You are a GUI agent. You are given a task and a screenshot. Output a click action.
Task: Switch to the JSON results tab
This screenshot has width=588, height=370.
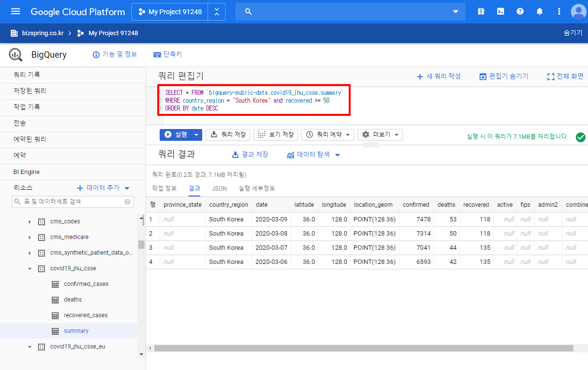click(x=219, y=188)
